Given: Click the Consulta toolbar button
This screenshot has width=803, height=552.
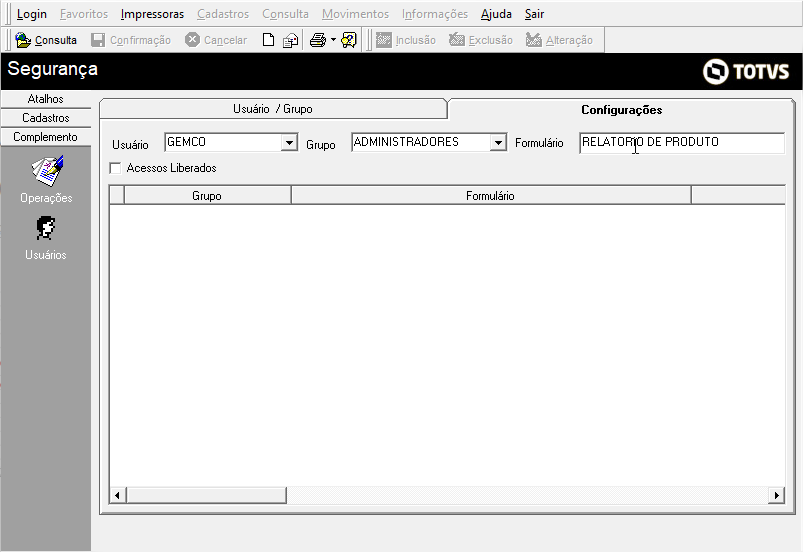Looking at the screenshot, I should coord(46,40).
